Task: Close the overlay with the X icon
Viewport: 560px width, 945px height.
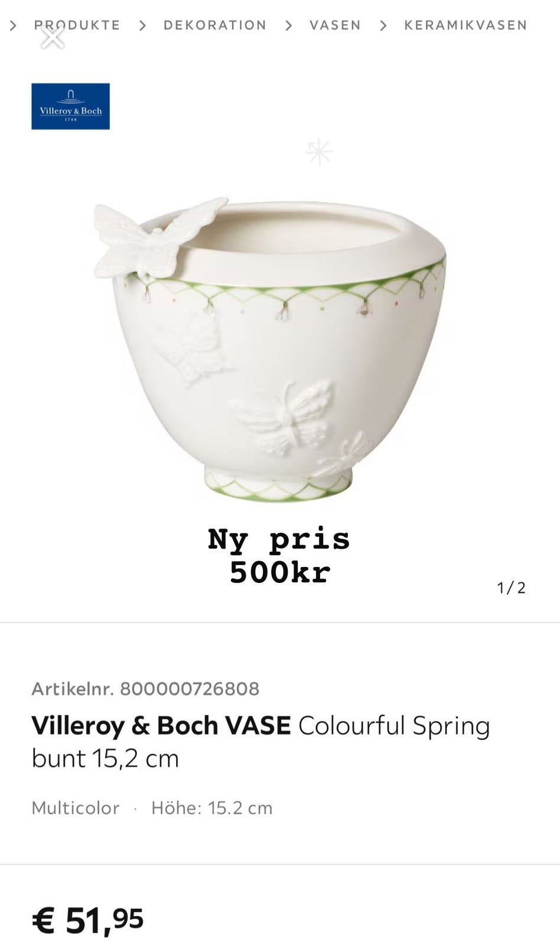Action: click(x=53, y=38)
